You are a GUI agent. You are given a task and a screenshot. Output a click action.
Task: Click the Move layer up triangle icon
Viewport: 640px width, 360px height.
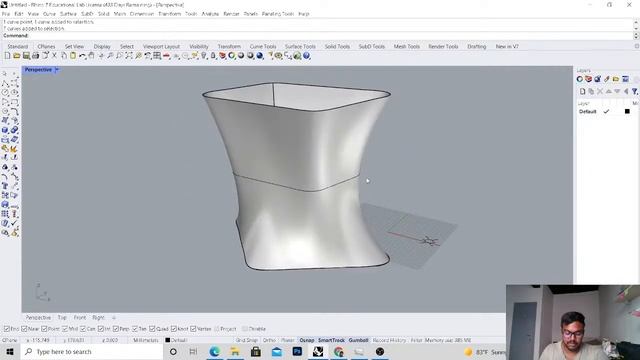609,91
